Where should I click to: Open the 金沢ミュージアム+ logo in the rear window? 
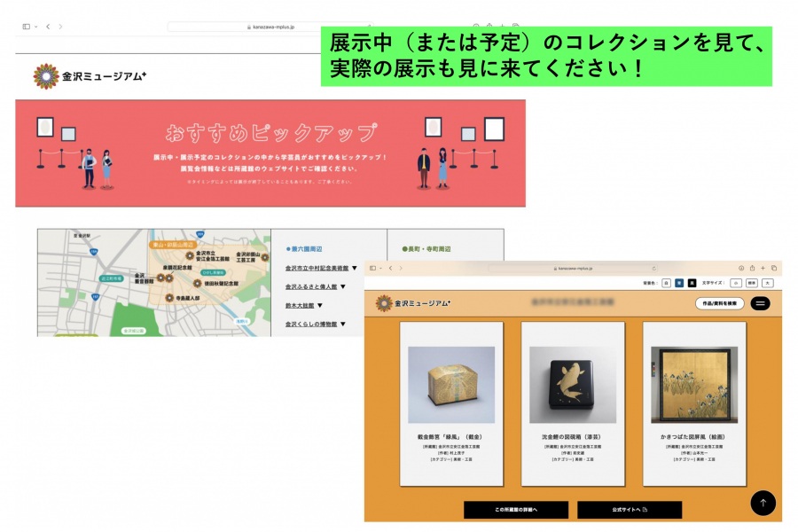[90, 76]
